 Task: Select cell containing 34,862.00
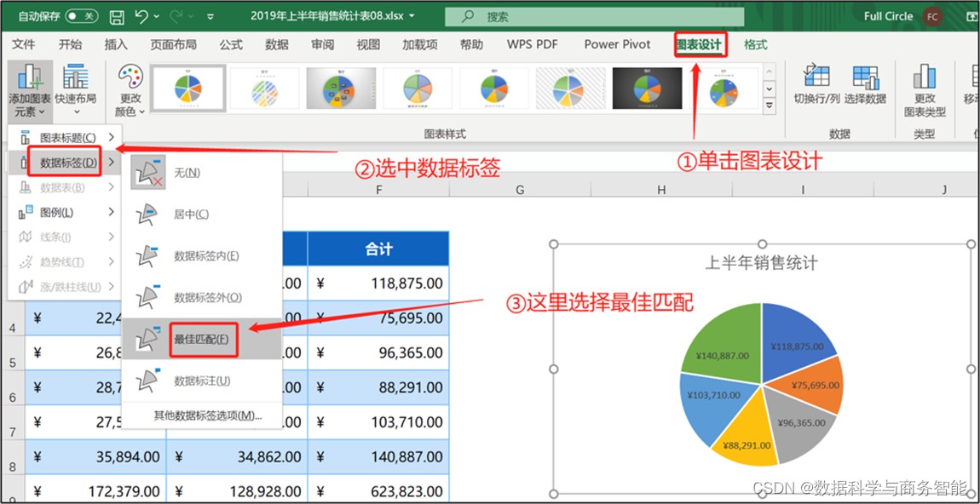coord(237,457)
